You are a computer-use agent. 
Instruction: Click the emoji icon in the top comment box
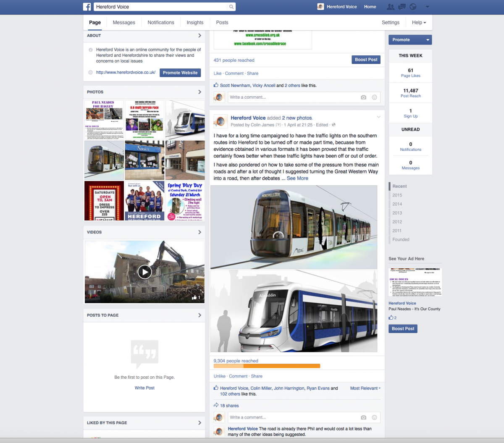(374, 97)
